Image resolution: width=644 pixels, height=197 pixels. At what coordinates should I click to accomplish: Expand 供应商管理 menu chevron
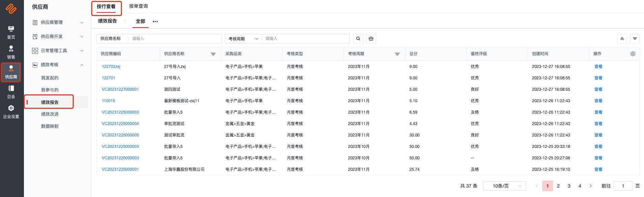click(82, 23)
